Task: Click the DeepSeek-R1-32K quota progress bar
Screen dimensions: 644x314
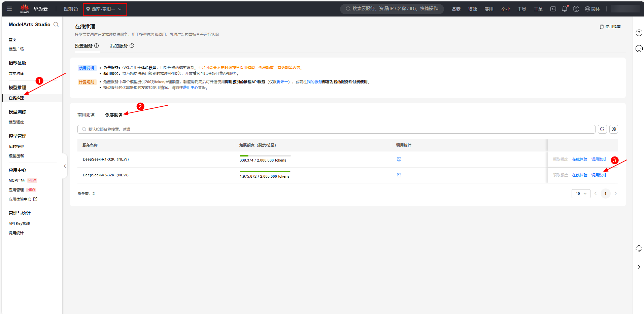Action: pos(265,156)
